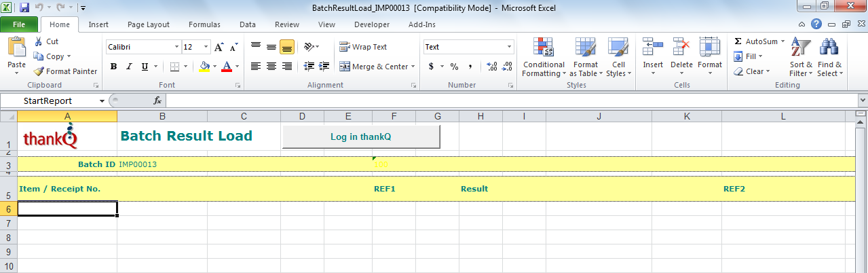Click the Cut scissors icon
The image size is (868, 273).
click(39, 41)
